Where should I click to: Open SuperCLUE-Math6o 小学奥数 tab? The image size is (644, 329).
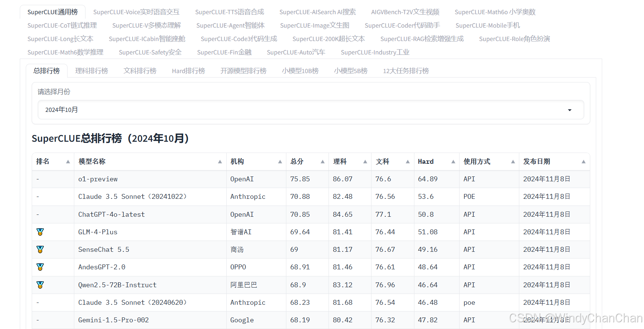tap(495, 12)
